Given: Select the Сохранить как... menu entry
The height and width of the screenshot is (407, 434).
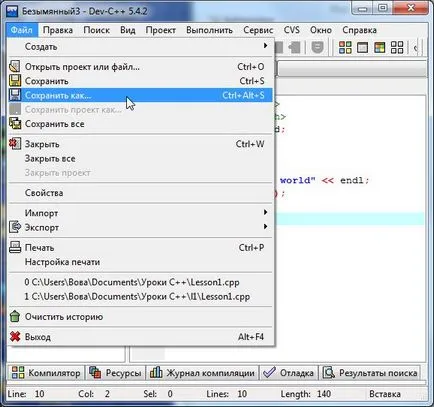Looking at the screenshot, I should click(140, 95).
